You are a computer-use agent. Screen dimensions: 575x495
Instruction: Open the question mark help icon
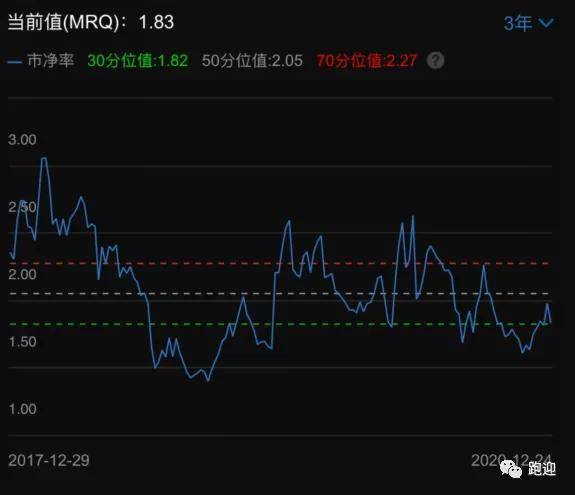tap(435, 60)
